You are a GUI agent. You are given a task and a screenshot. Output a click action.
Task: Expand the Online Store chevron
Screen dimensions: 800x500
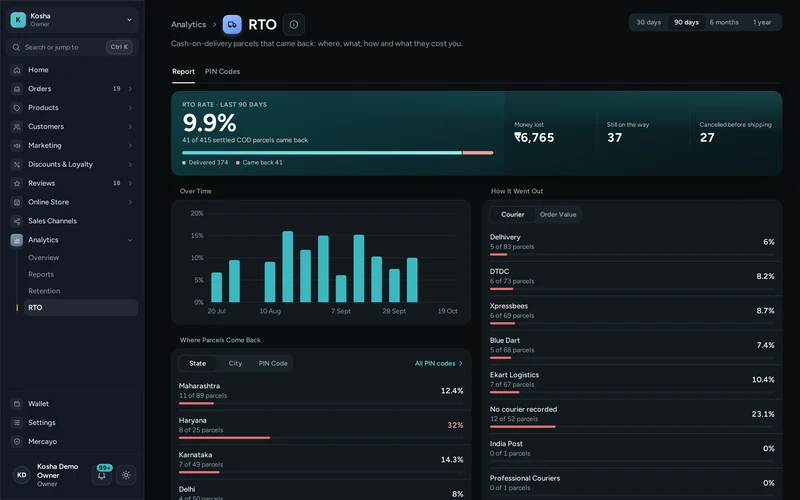tap(130, 202)
